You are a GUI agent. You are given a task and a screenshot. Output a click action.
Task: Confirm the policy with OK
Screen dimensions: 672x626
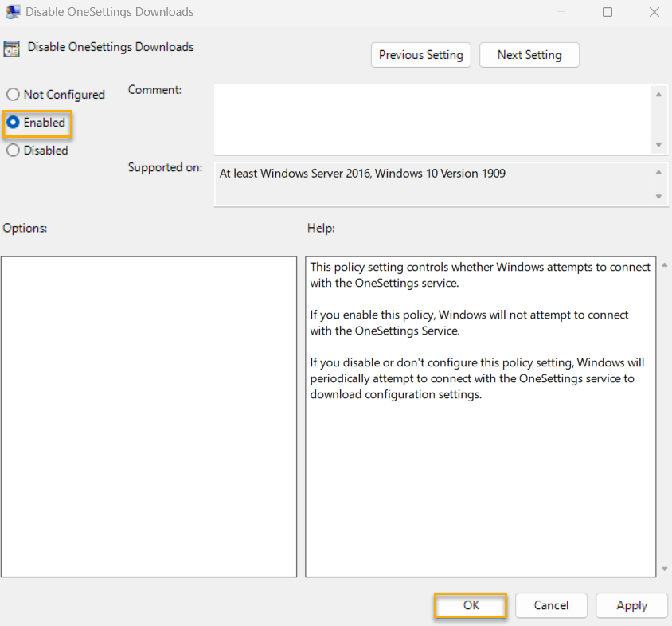[x=470, y=605]
